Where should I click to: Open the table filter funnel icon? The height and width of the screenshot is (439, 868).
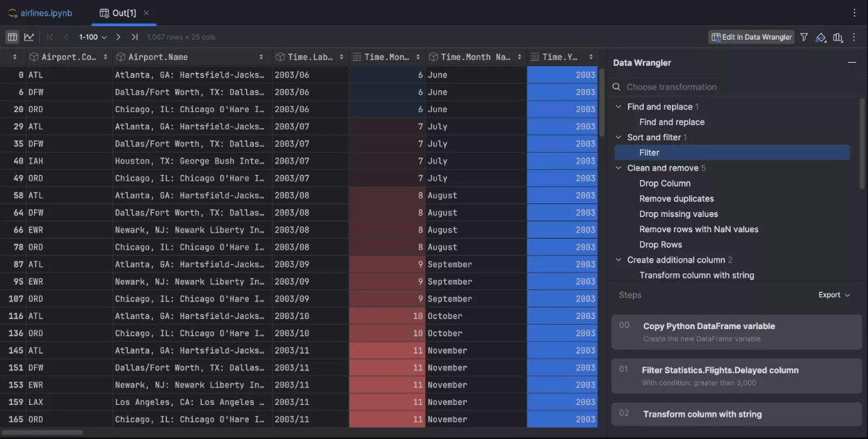pyautogui.click(x=804, y=37)
